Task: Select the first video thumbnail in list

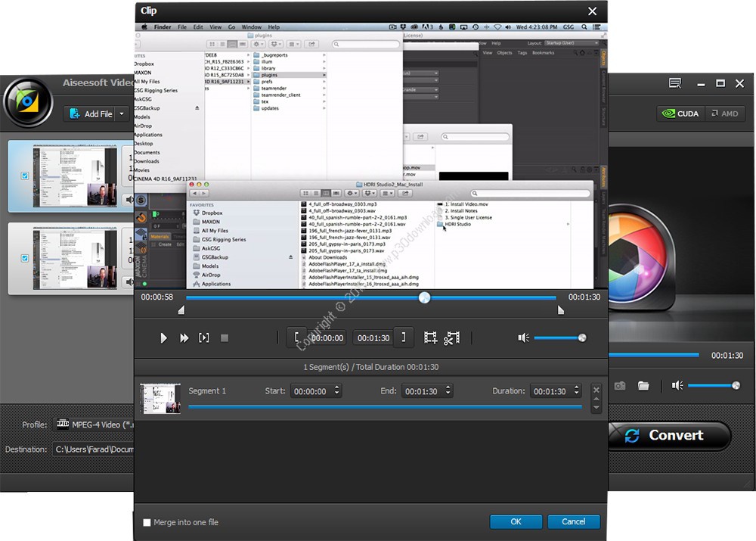Action: coord(75,176)
